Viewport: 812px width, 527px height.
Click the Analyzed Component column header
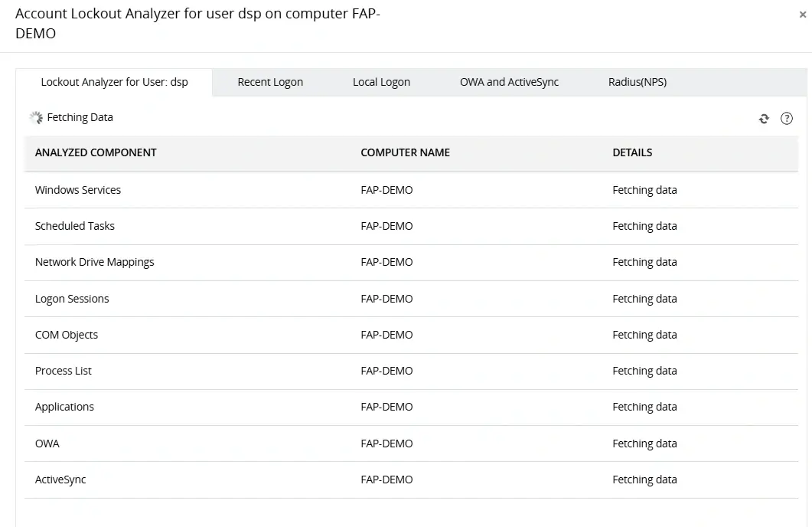pyautogui.click(x=96, y=152)
